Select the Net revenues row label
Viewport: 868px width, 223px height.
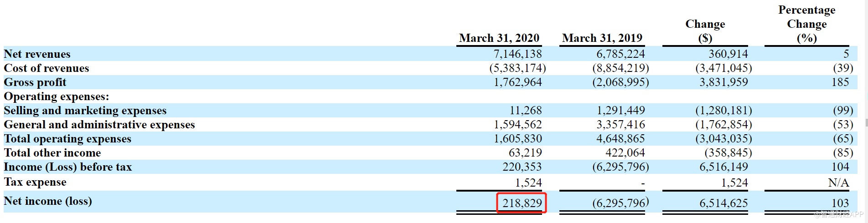[x=37, y=54]
